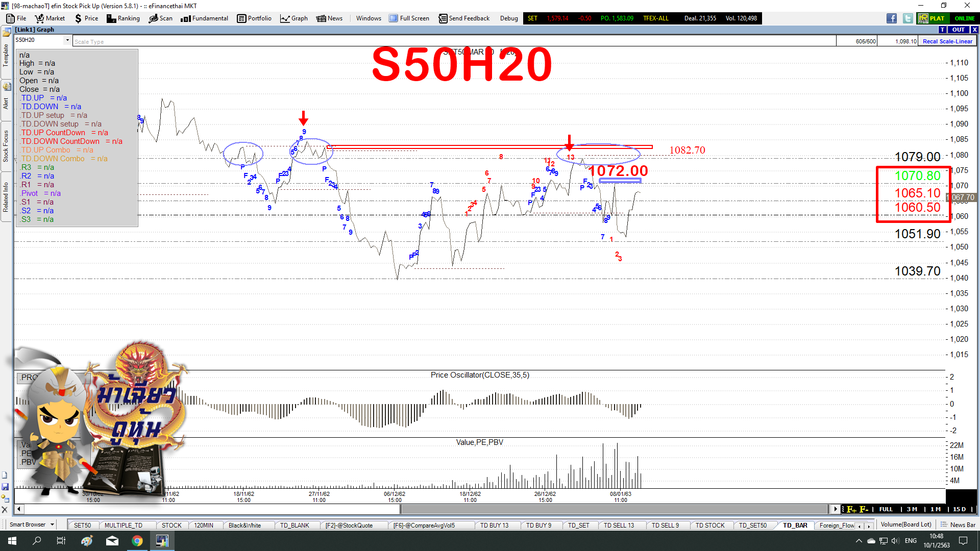
Task: Open the Windows Start menu
Action: point(12,541)
